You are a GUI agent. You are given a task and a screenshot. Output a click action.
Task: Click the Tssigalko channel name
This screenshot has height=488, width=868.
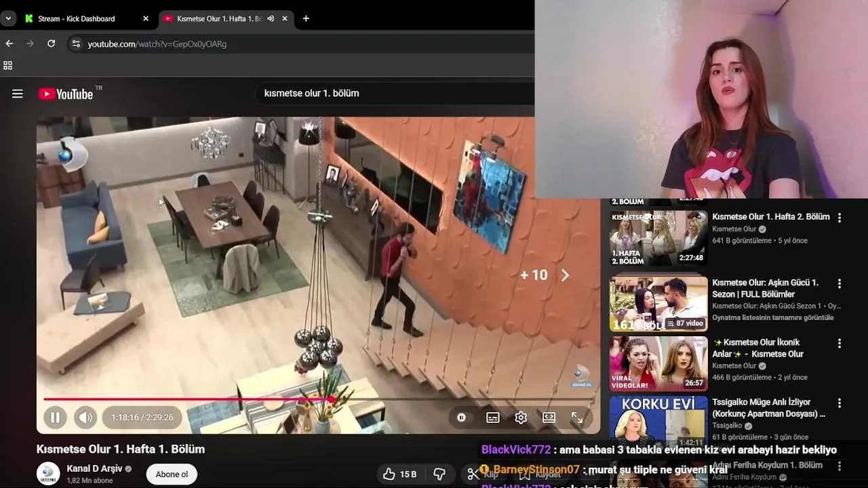pos(727,426)
